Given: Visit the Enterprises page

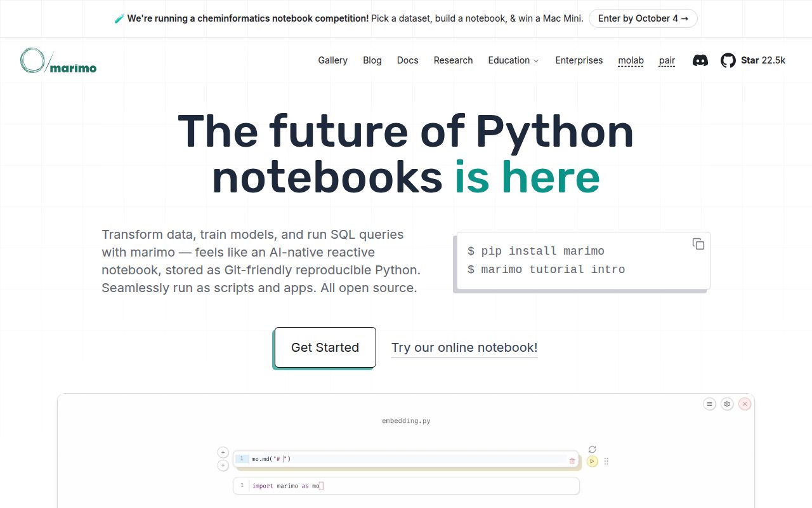Looking at the screenshot, I should [579, 60].
